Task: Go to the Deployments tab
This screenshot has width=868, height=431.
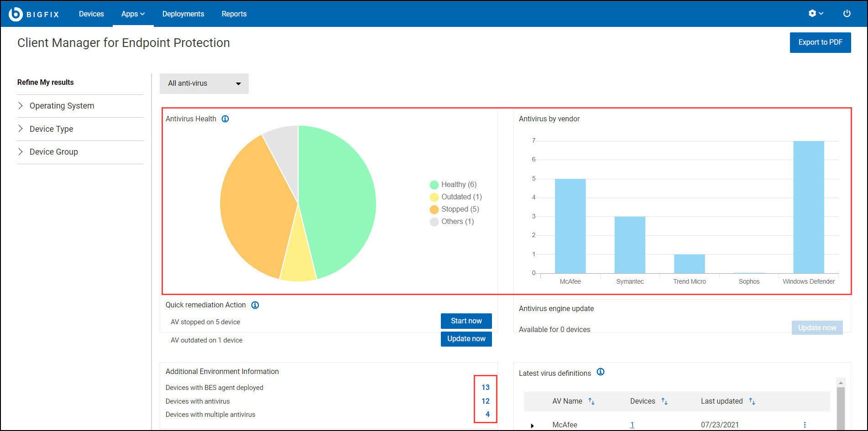Action: coord(183,14)
